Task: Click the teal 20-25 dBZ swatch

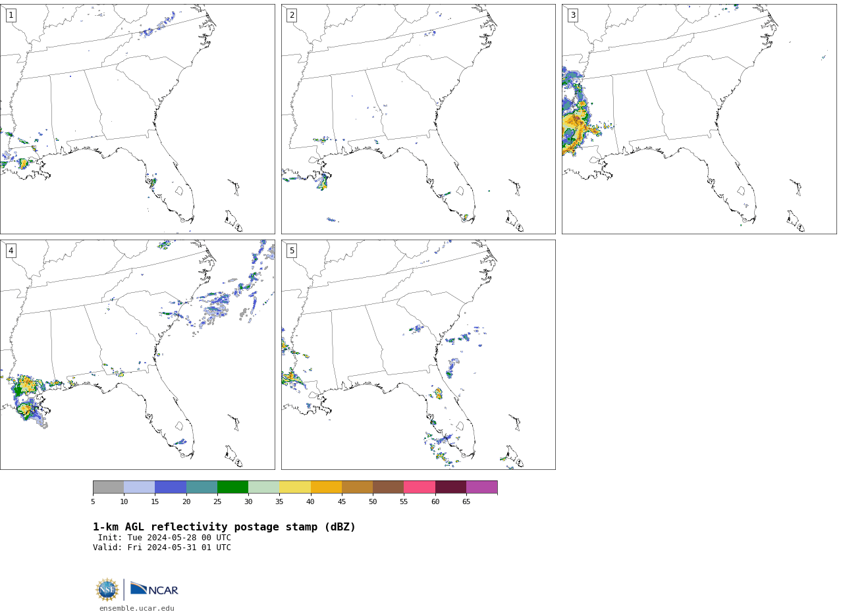Action: coord(202,487)
